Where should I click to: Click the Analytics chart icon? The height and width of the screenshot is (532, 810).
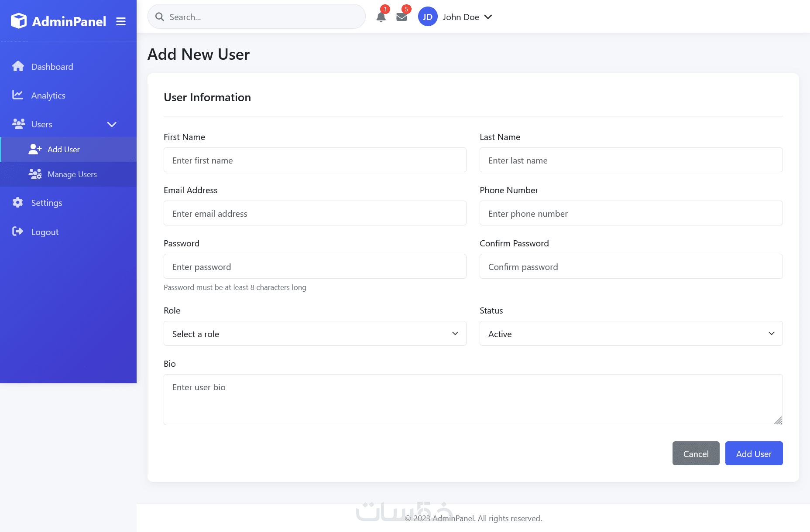[x=17, y=95]
